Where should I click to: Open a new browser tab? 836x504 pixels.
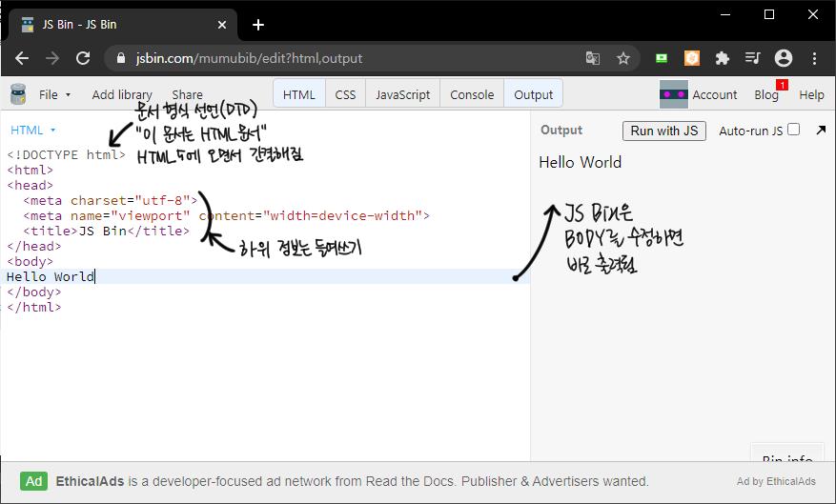click(258, 25)
